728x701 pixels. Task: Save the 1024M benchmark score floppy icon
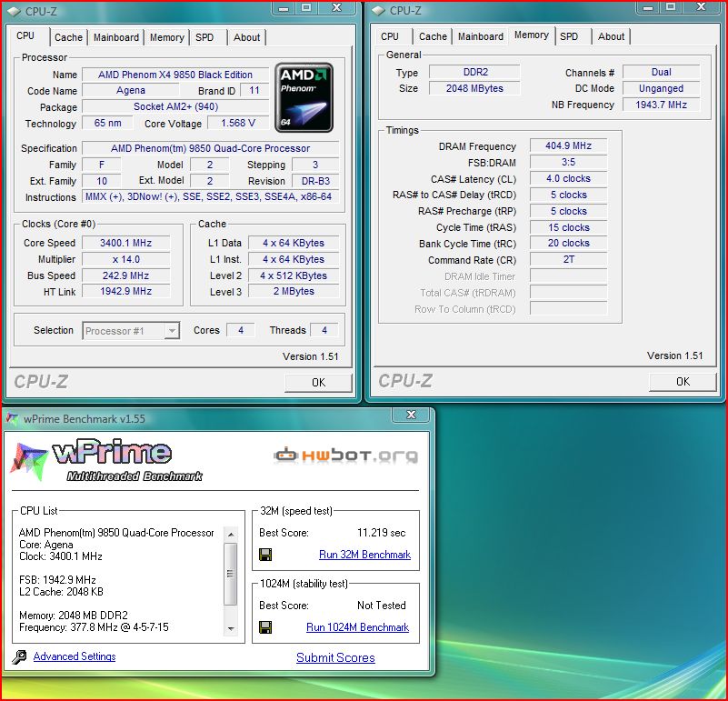coord(265,627)
